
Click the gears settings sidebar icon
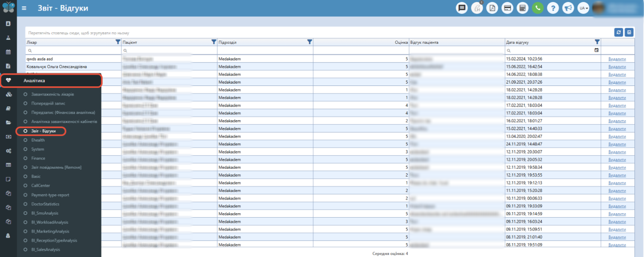pos(8,151)
